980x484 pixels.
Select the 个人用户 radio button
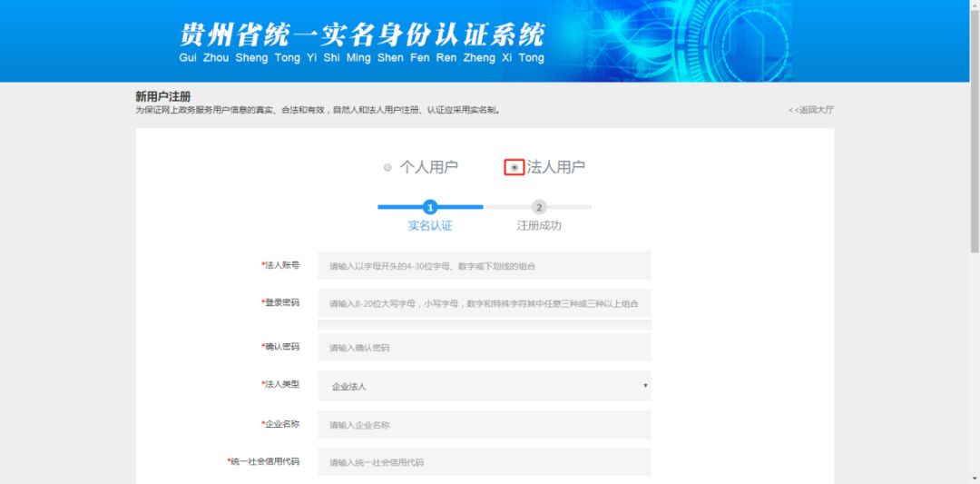click(387, 168)
